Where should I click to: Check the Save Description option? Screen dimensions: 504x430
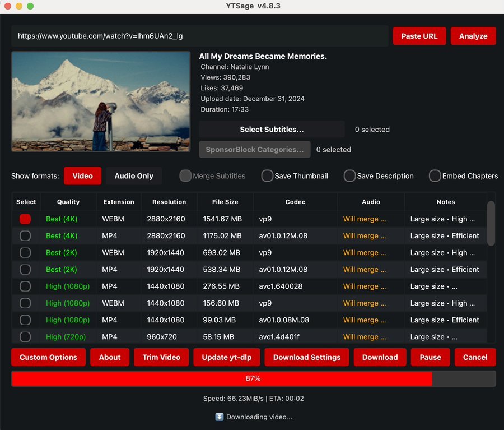coord(349,175)
